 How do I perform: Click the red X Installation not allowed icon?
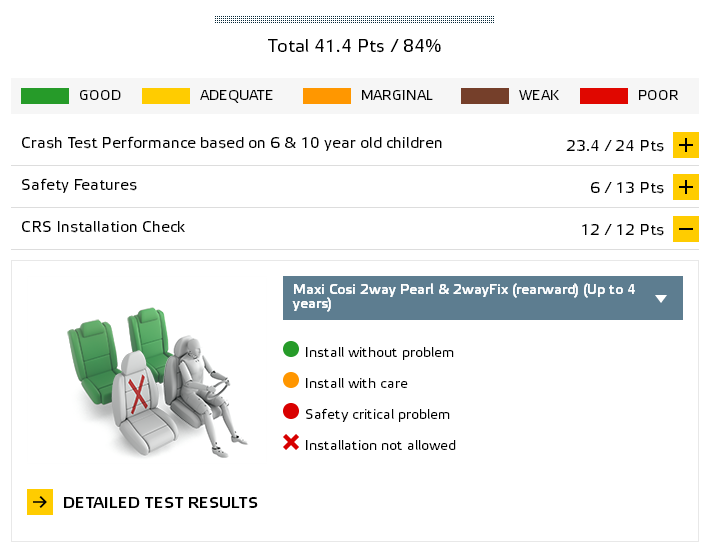(291, 443)
